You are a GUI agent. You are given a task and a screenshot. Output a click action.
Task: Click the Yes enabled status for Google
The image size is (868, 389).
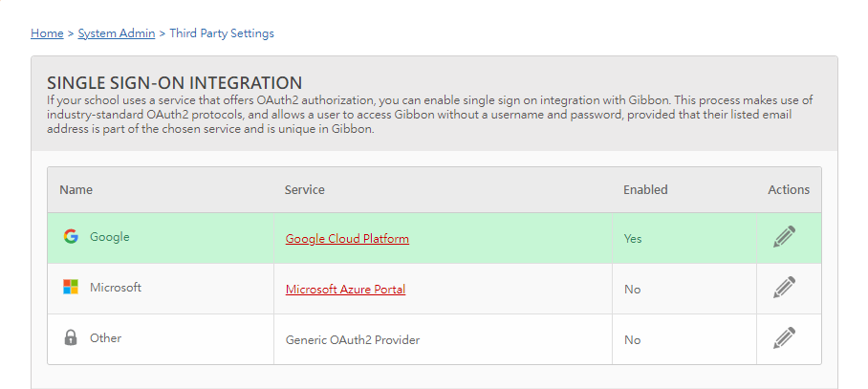(x=633, y=239)
